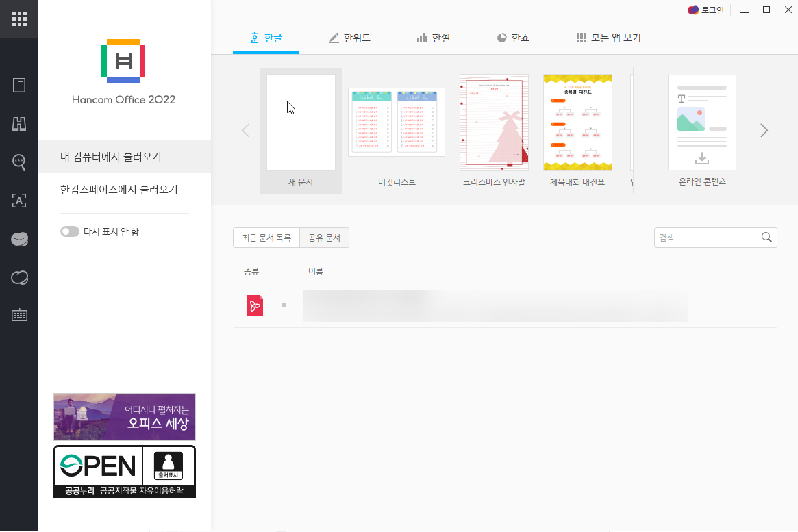Expand templates with the right carousel arrow

pos(764,129)
